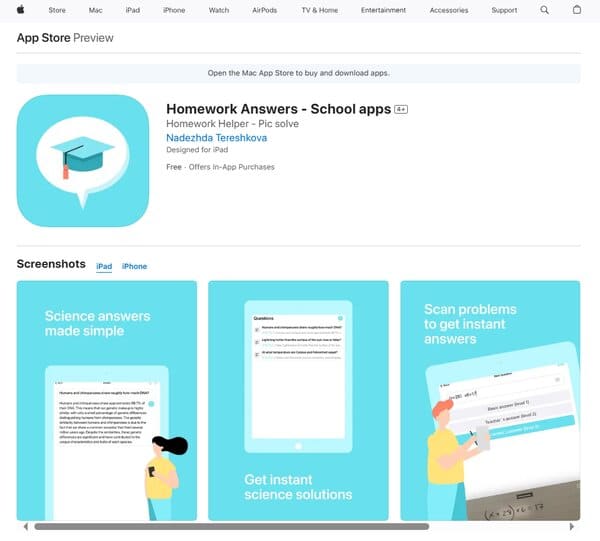Click the 'Homework Helper - Pic solve' subtitle
The height and width of the screenshot is (541, 600).
[232, 124]
